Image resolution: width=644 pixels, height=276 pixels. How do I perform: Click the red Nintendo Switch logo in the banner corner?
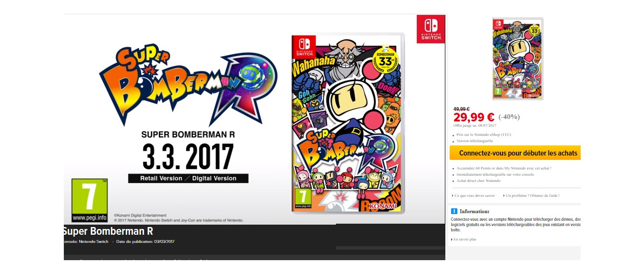[x=430, y=29]
